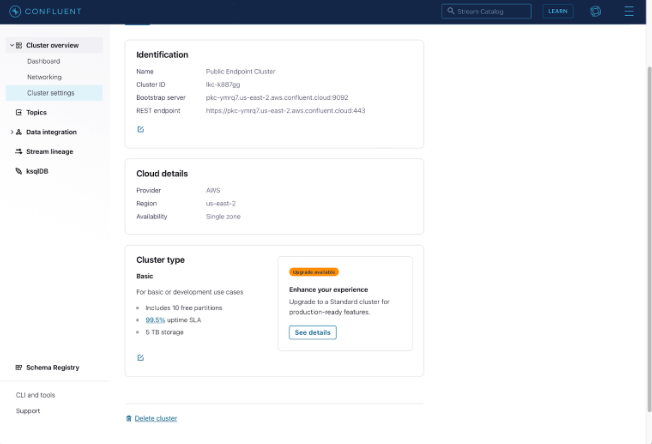Edit the Cluster type via pencil icon
Screen dimensions: 652x444
141,358
